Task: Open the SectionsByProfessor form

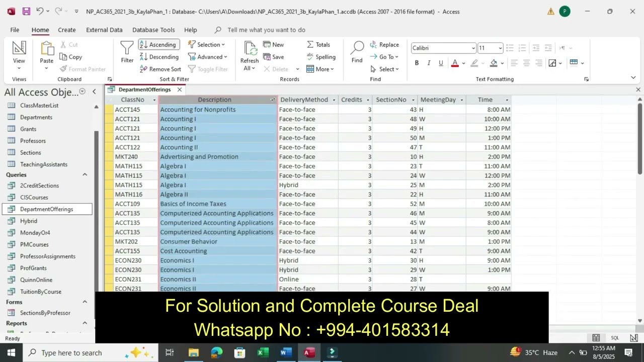Action: (45, 313)
